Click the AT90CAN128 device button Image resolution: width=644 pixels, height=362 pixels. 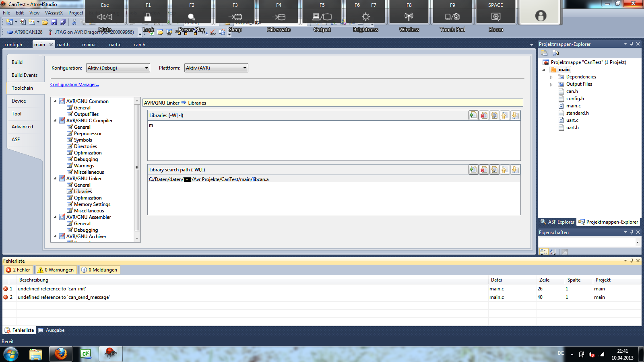pyautogui.click(x=25, y=32)
